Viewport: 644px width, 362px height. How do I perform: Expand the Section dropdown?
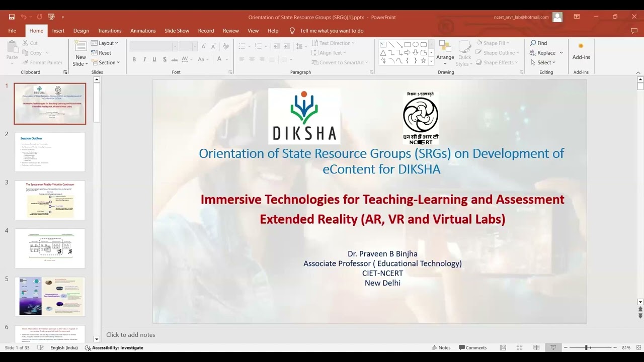point(106,63)
